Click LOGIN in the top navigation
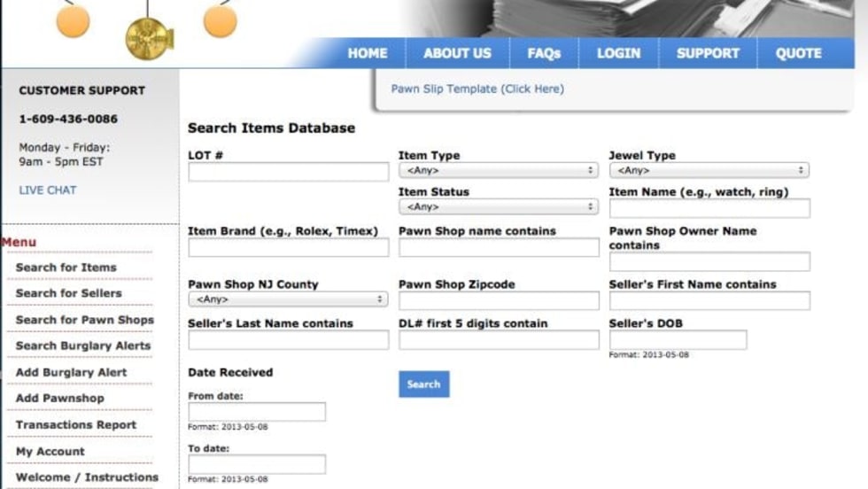Viewport: 868px width, 489px height. [x=618, y=53]
